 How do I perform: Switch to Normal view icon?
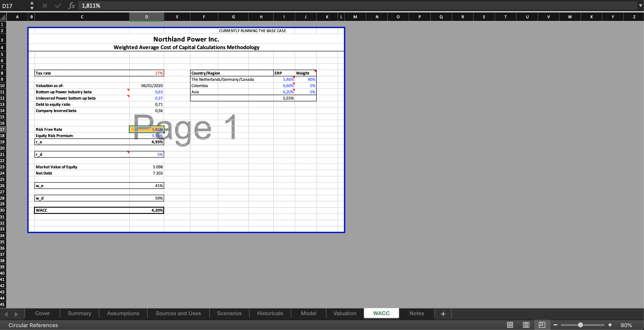[x=510, y=325]
